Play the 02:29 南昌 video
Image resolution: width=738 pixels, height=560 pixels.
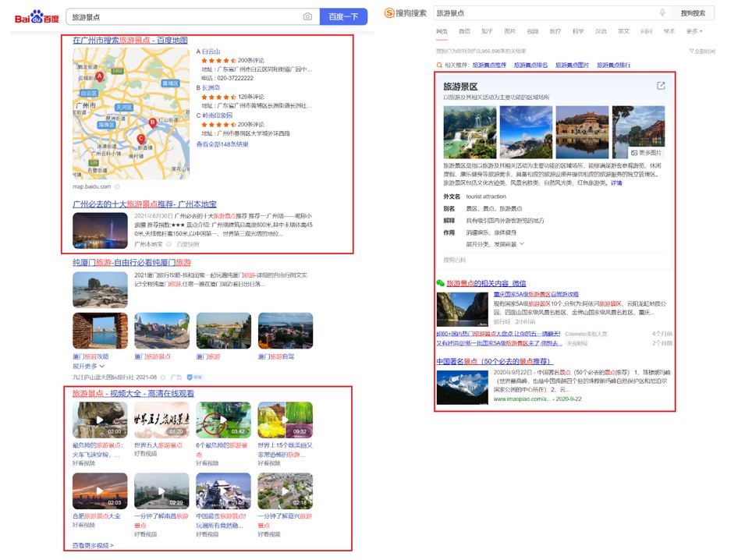coord(161,491)
